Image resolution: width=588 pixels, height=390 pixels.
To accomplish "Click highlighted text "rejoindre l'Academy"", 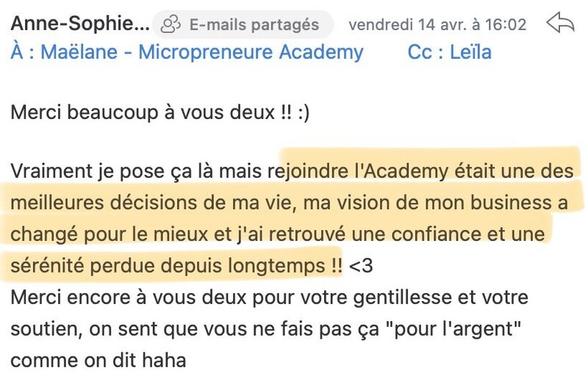I will point(358,171).
